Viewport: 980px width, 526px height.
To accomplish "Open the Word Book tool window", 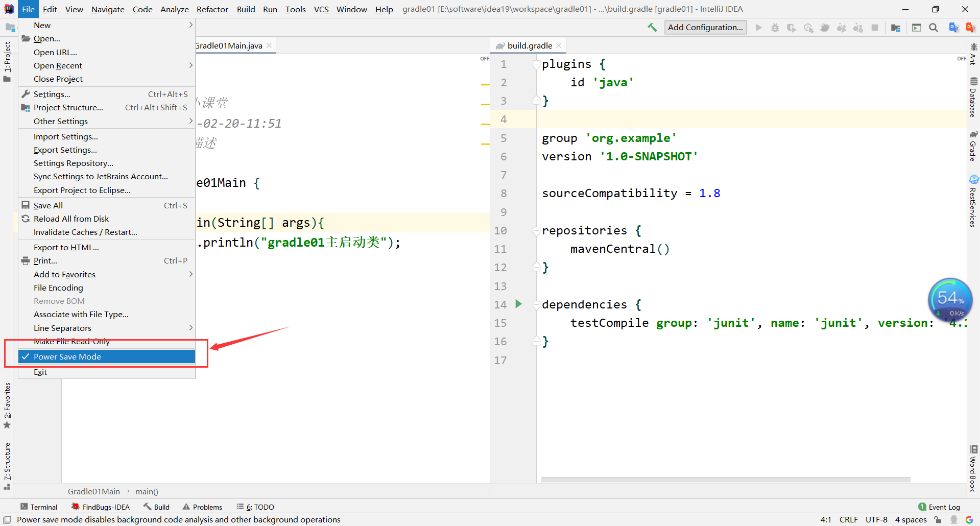I will click(x=973, y=468).
